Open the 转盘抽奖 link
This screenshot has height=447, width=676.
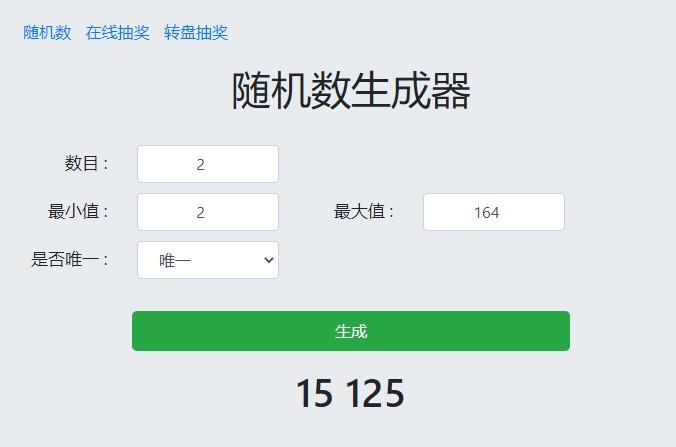coord(196,33)
